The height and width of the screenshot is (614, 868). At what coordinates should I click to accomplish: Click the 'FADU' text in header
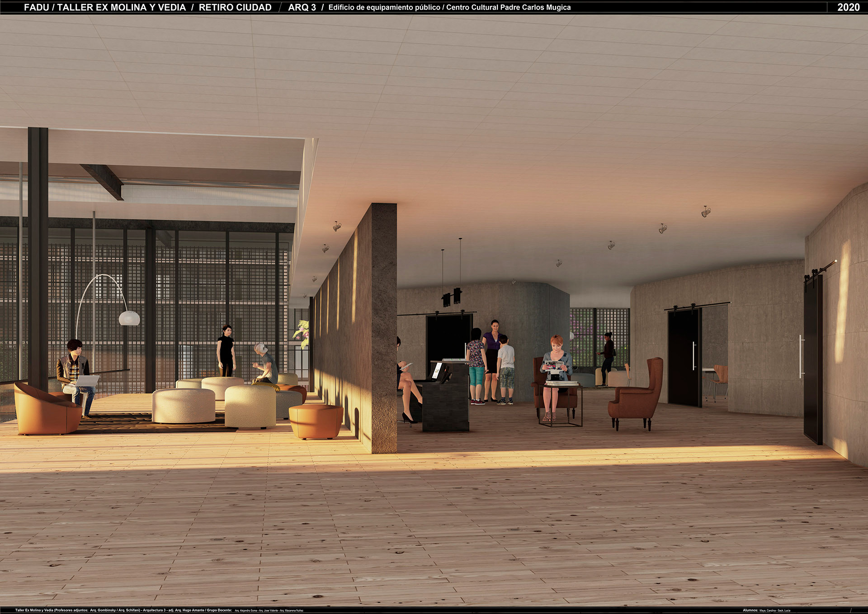[x=36, y=7]
